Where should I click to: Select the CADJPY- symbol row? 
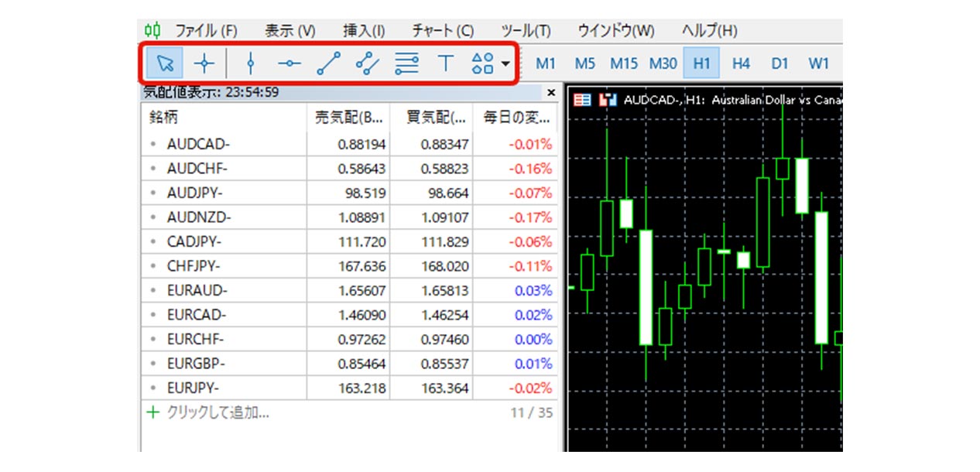349,241
